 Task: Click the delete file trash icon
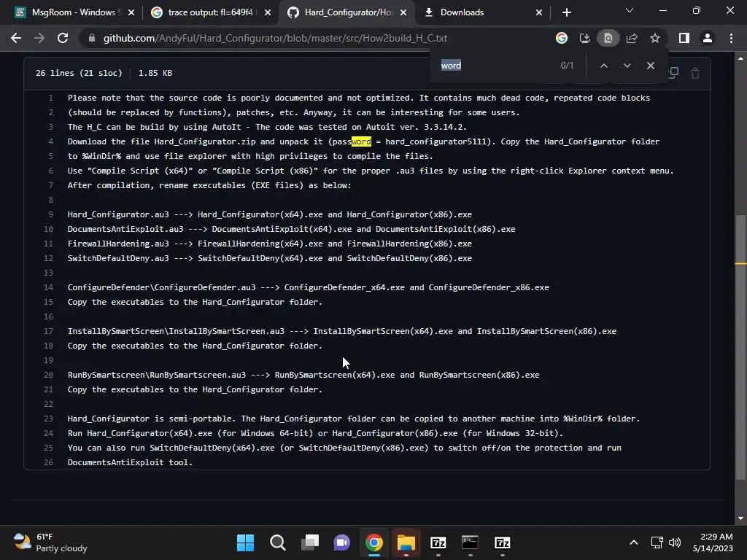coord(695,73)
